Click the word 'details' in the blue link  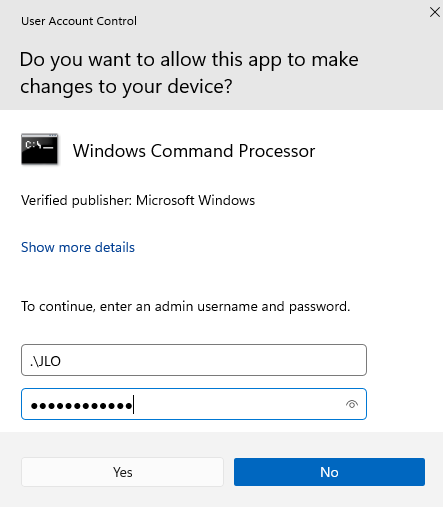115,247
